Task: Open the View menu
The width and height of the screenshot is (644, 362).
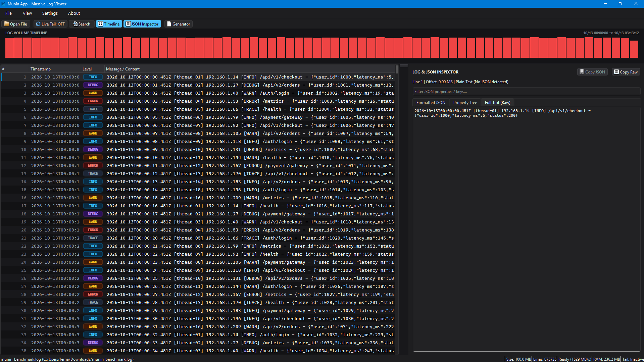Action: click(27, 13)
